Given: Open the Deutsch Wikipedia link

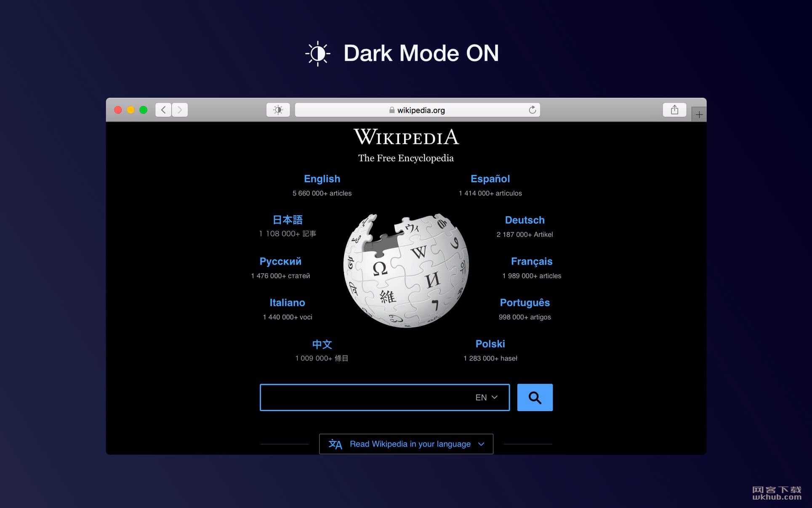Looking at the screenshot, I should tap(524, 220).
